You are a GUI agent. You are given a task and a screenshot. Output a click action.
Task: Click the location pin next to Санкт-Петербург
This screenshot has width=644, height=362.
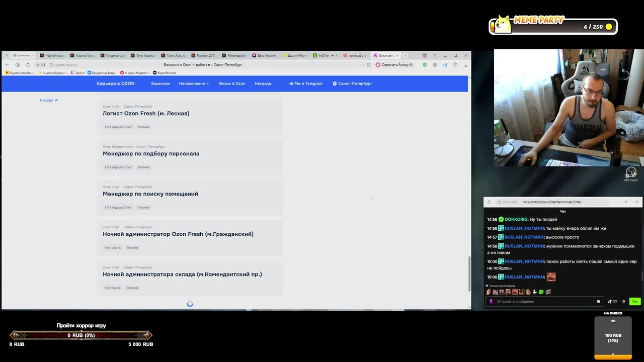click(335, 83)
